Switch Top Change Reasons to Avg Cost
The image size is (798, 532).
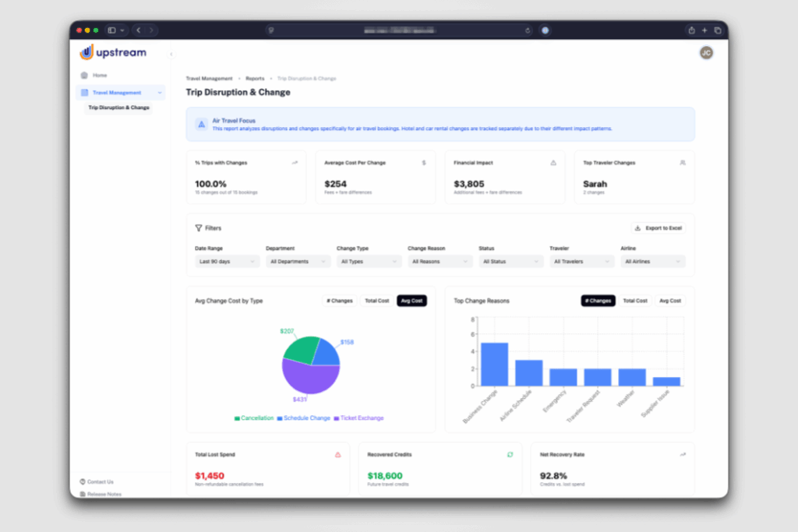[x=670, y=301]
